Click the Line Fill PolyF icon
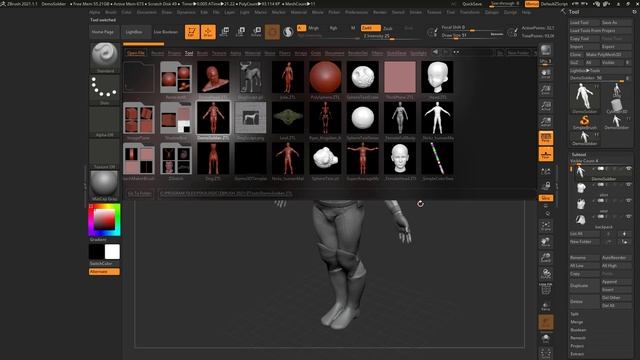 [x=546, y=289]
